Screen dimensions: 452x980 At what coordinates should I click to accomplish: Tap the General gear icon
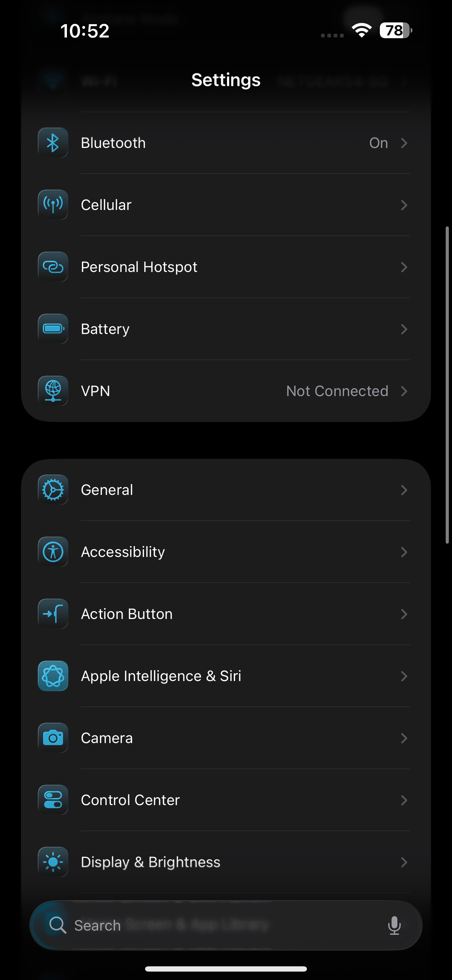[x=53, y=490]
